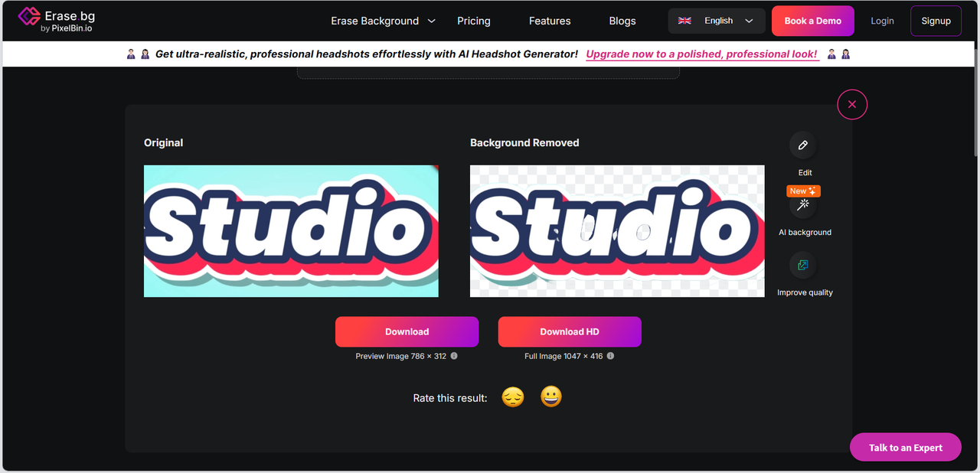Click the Original Studio image thumbnail
This screenshot has height=473, width=980.
click(291, 231)
